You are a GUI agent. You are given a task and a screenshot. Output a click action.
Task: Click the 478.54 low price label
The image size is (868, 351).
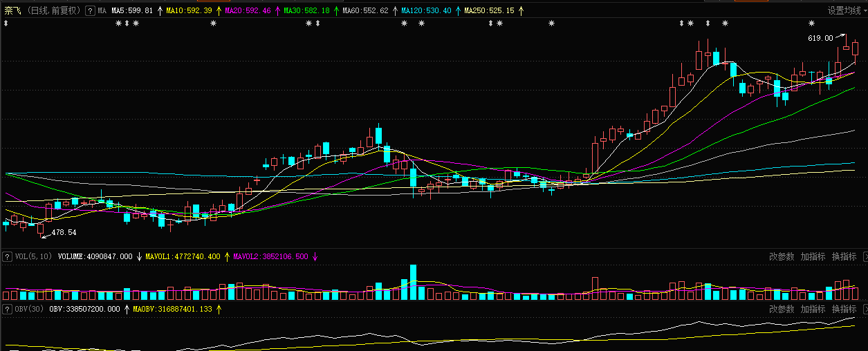pyautogui.click(x=64, y=233)
